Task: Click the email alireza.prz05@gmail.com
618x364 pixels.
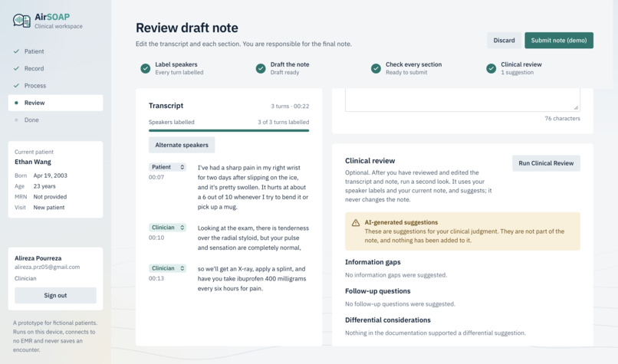Action: point(47,267)
